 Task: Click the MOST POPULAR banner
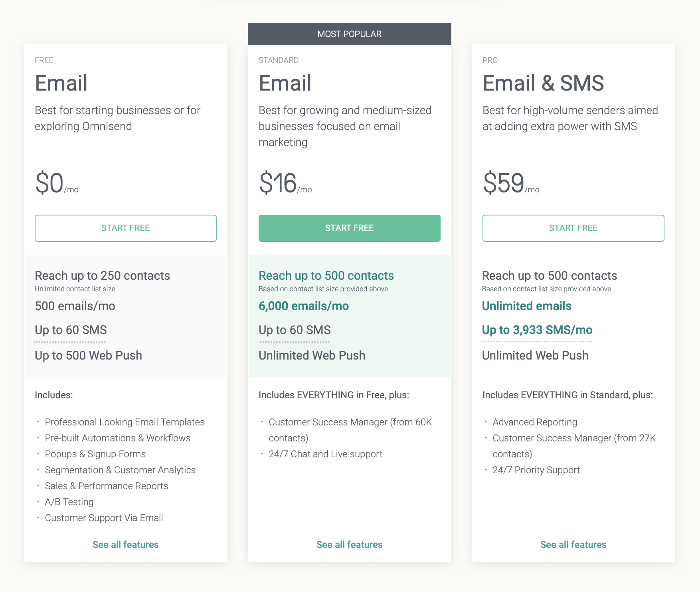click(x=349, y=34)
